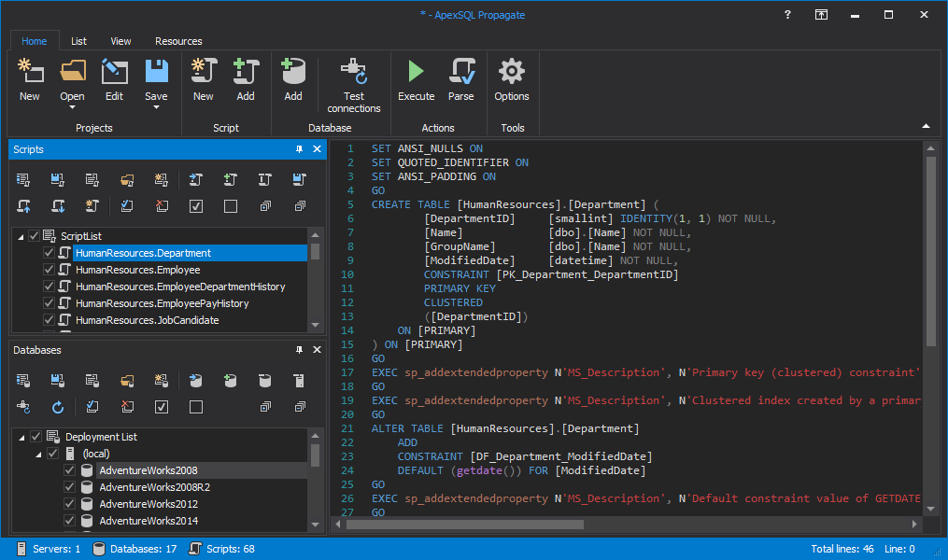Screen dimensions: 948x560
Task: Open the dropdown arrow under Open
Action: [x=73, y=107]
